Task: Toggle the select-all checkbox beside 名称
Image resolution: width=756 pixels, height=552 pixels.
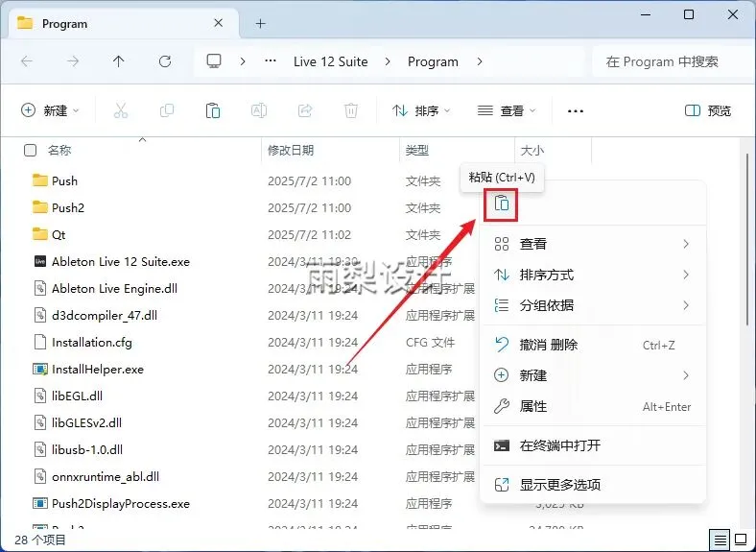Action: [30, 150]
